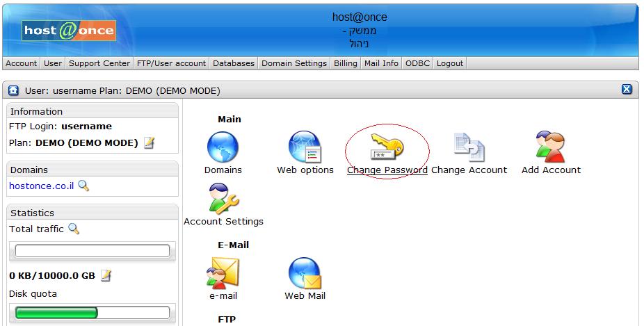Click the edit icon beside Plan DEMO
This screenshot has height=326, width=644.
[x=149, y=142]
